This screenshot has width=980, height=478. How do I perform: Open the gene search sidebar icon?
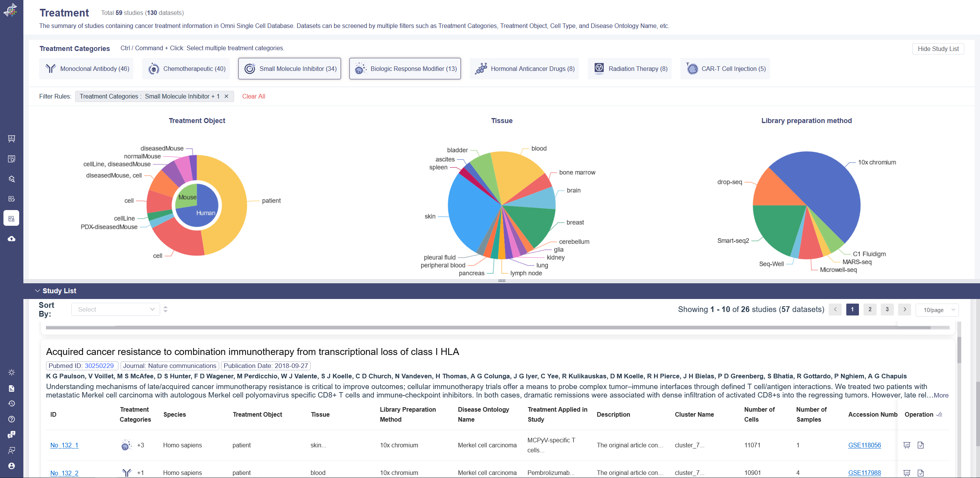pyautogui.click(x=11, y=179)
